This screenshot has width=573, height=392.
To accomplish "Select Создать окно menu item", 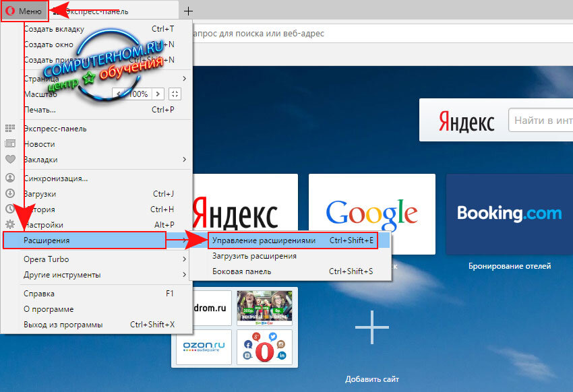I will click(x=96, y=44).
